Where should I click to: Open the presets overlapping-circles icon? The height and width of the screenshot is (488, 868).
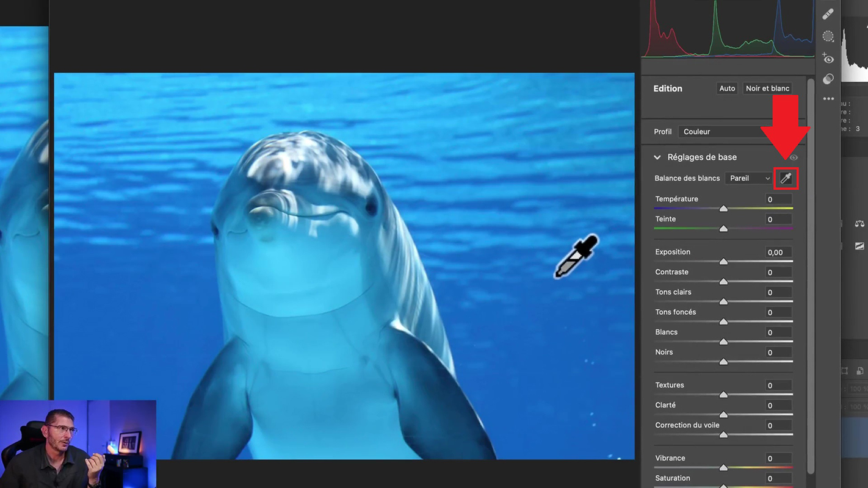[x=828, y=79]
